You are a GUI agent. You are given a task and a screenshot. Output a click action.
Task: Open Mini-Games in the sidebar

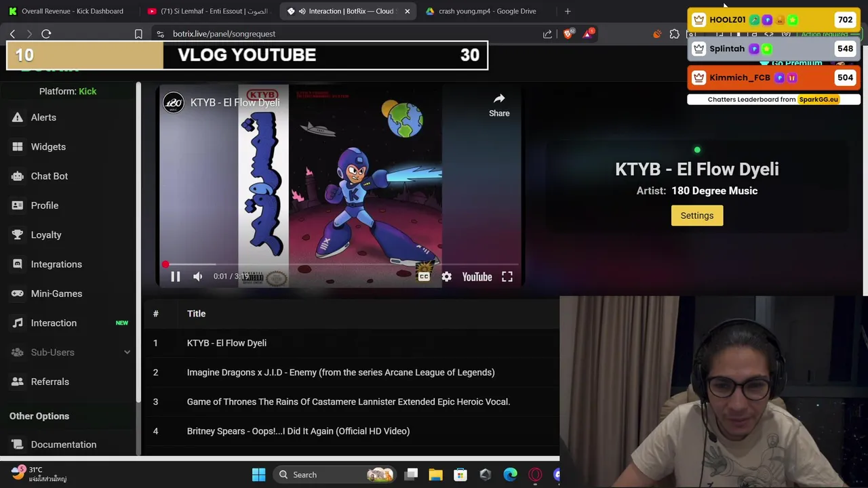tap(56, 293)
